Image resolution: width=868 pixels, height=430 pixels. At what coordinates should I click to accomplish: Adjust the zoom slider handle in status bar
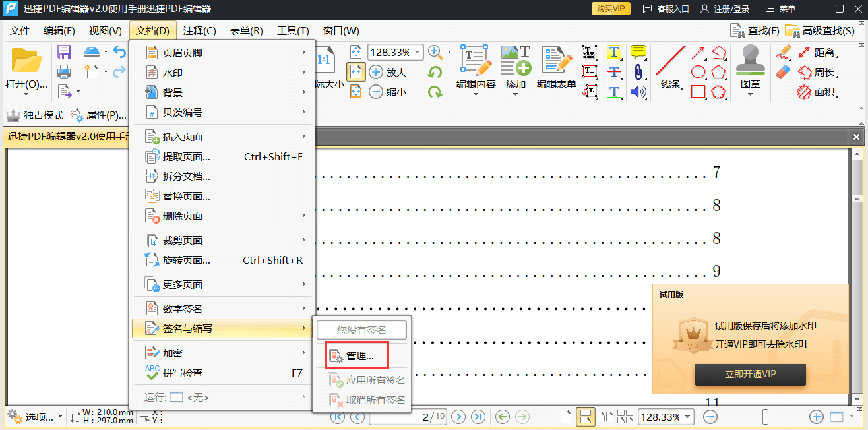[765, 417]
